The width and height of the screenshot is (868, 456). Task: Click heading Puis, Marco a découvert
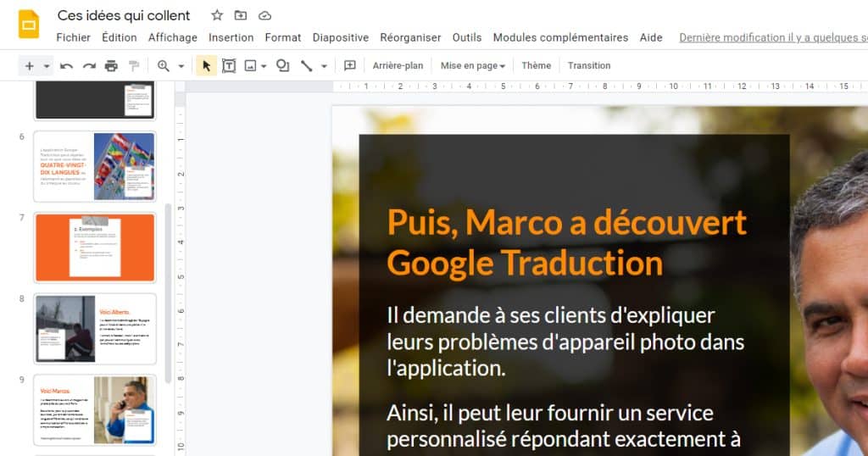coord(567,242)
